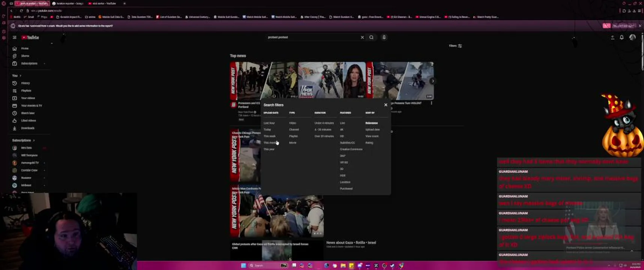
Task: Open watch History in sidebar
Action: point(25,83)
